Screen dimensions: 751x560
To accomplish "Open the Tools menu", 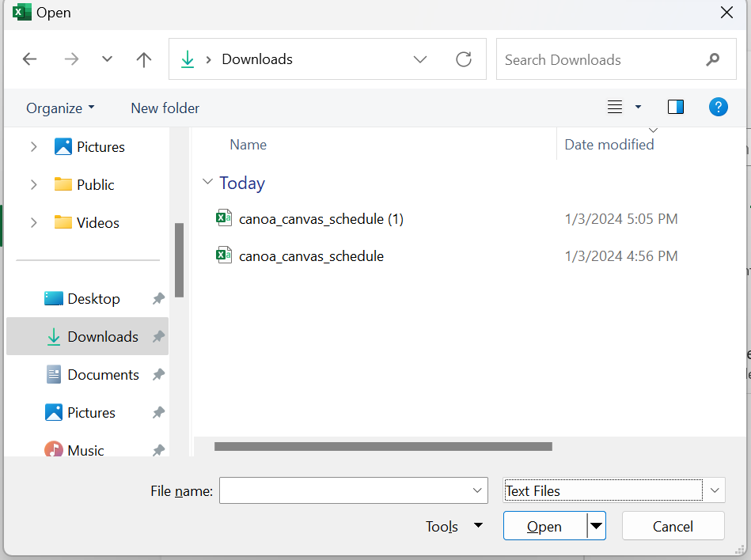I will pyautogui.click(x=453, y=527).
